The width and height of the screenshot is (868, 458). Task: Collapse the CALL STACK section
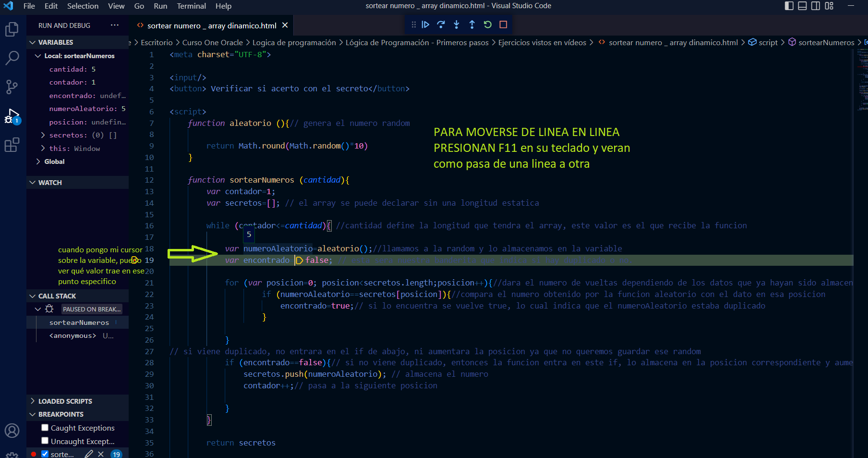tap(77, 296)
